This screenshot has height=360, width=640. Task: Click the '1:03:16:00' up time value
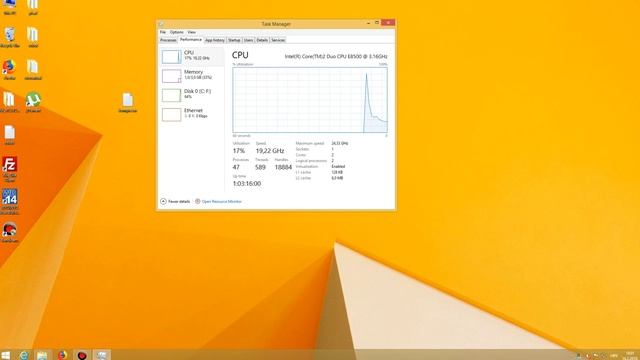point(247,183)
